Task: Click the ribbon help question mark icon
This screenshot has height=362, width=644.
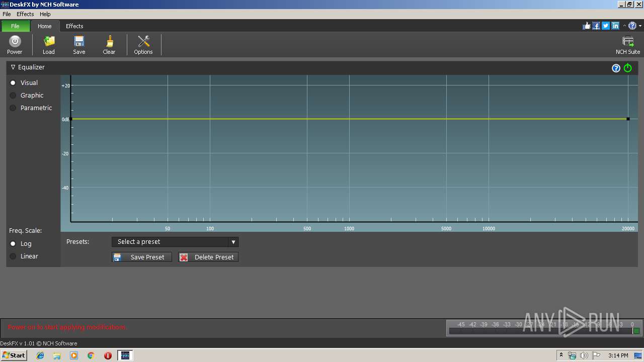Action: (632, 26)
